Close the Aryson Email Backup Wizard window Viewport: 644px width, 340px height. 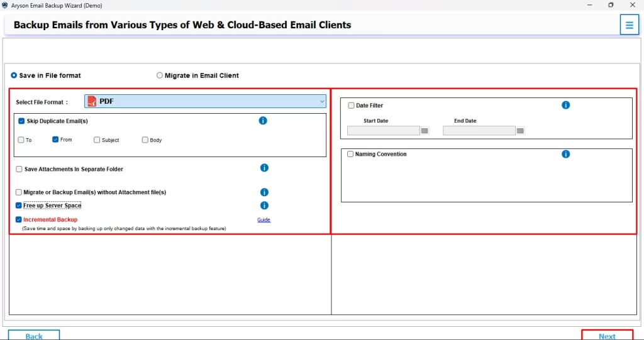click(633, 5)
